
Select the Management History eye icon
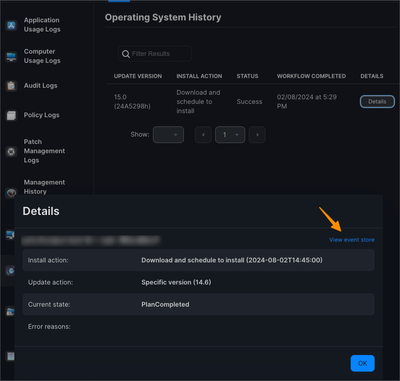tap(11, 193)
